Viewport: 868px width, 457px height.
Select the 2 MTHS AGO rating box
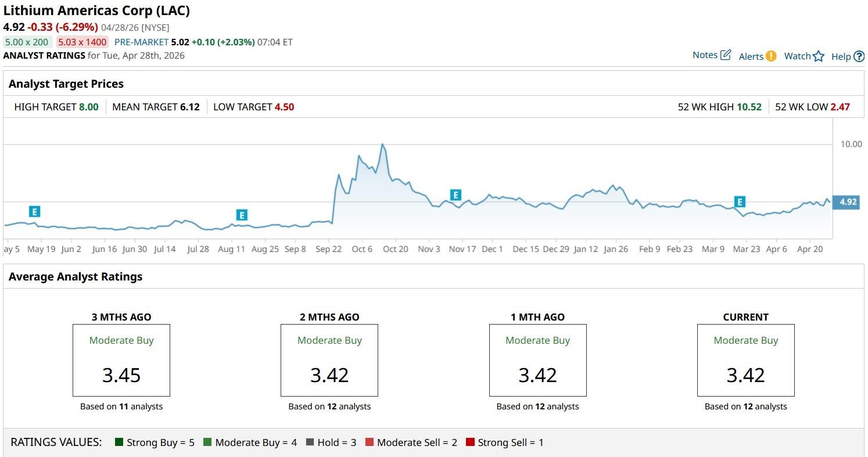click(x=329, y=360)
